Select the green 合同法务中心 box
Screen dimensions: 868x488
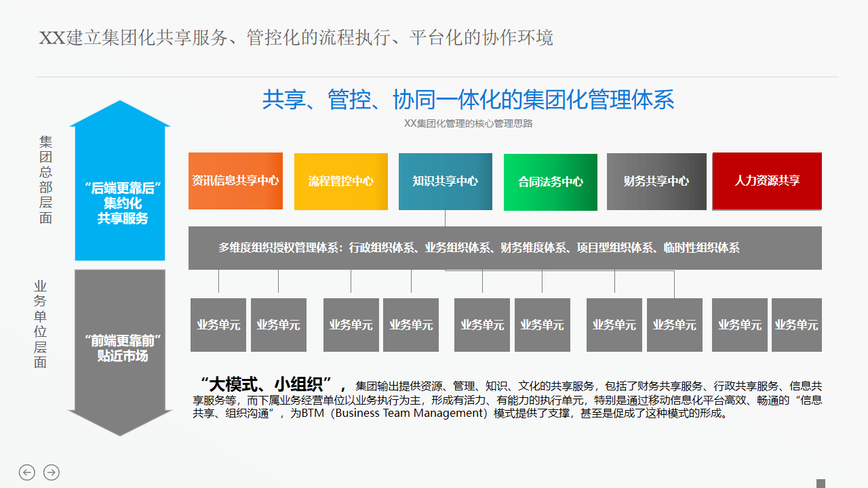(550, 181)
